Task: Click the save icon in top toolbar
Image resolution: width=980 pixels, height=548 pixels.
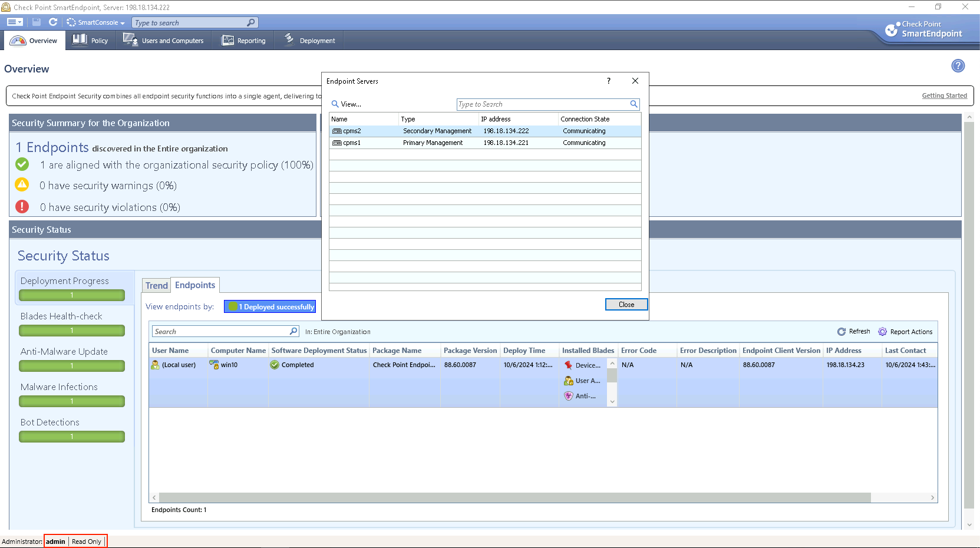Action: [x=37, y=22]
